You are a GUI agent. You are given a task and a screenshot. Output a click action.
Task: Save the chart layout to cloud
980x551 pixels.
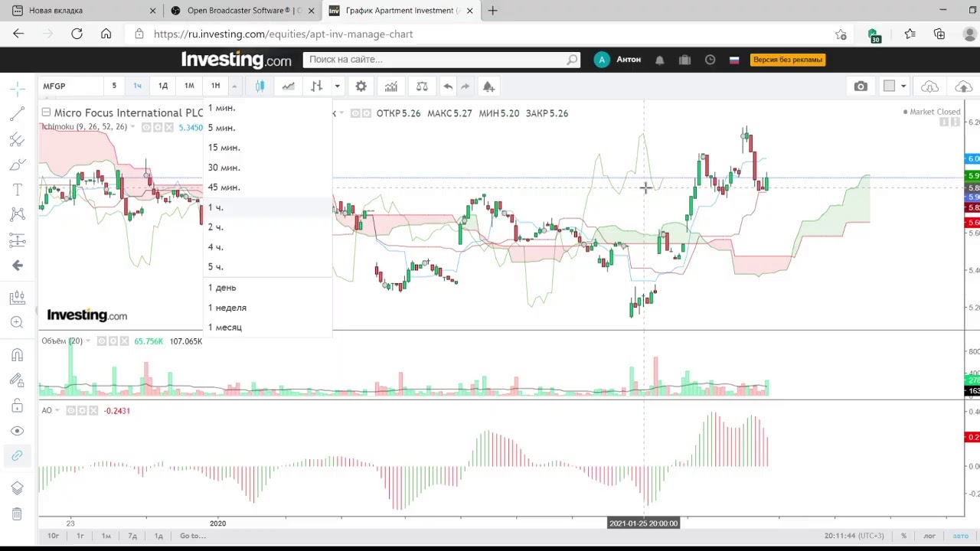(963, 86)
